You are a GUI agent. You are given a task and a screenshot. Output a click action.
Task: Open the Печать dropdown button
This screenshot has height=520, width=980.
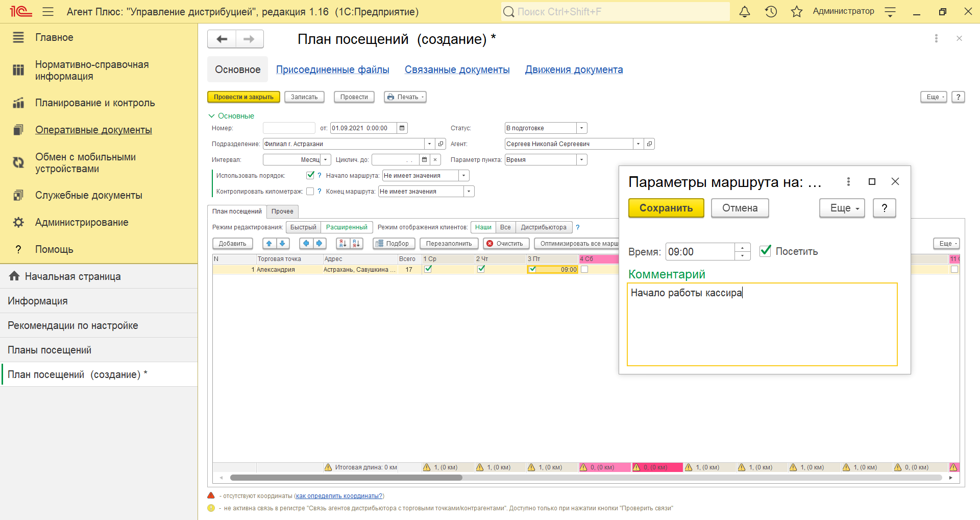point(405,97)
